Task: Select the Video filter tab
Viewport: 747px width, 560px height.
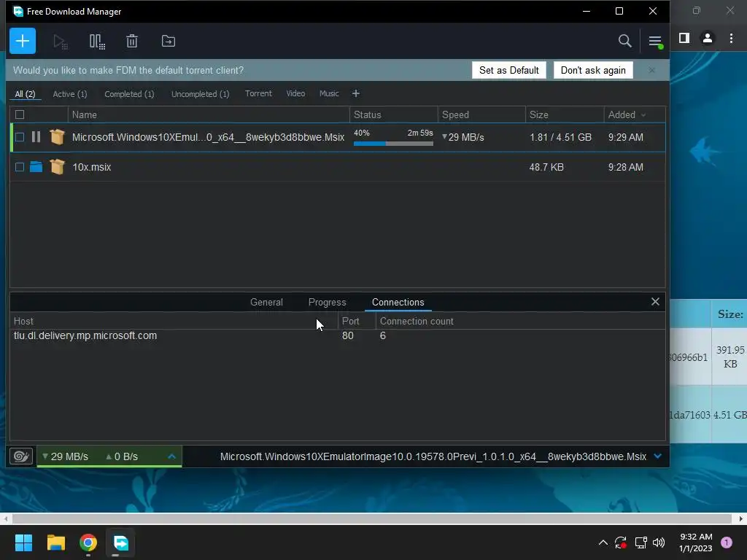Action: [x=295, y=93]
